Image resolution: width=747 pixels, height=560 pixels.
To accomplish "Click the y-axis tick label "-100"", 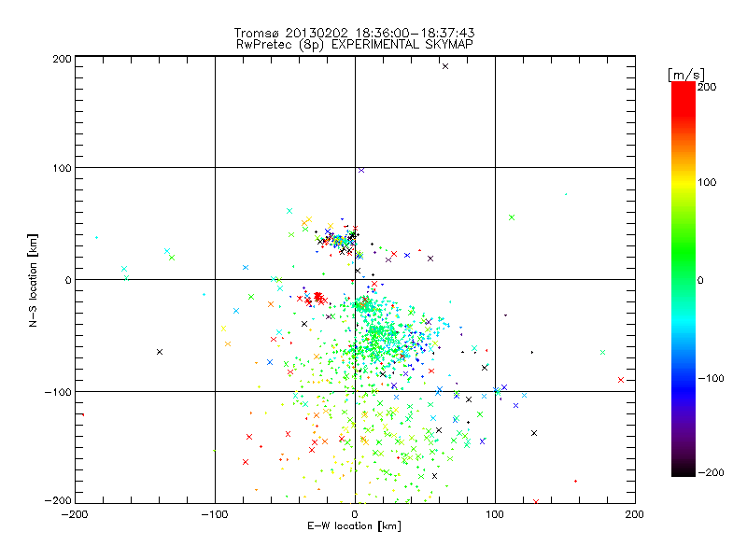I will [58, 392].
